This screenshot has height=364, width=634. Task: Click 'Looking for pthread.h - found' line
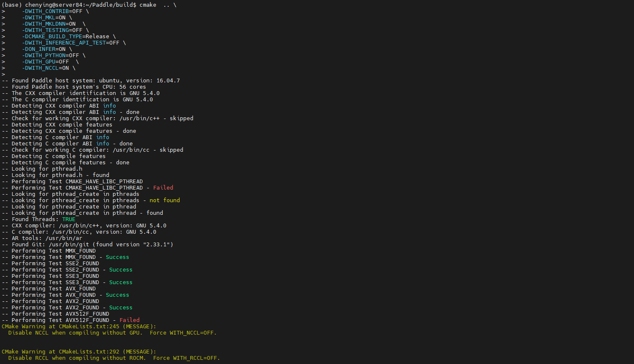coord(55,175)
